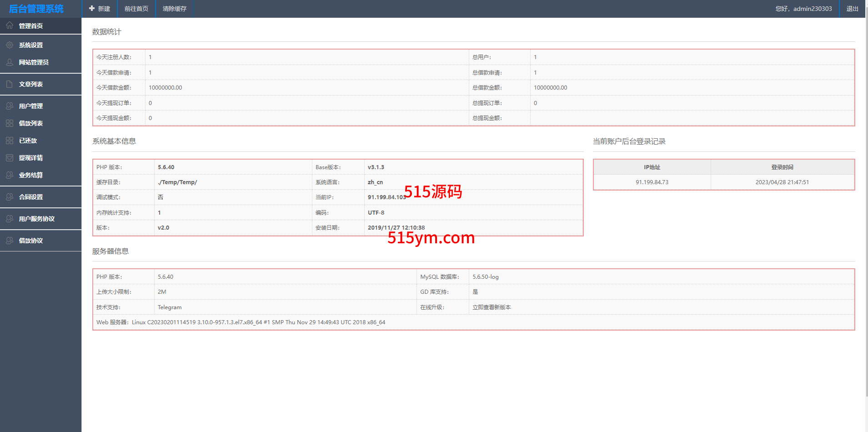The height and width of the screenshot is (432, 868).
Task: Open the 业务结算 sidebar menu
Action: click(x=31, y=175)
